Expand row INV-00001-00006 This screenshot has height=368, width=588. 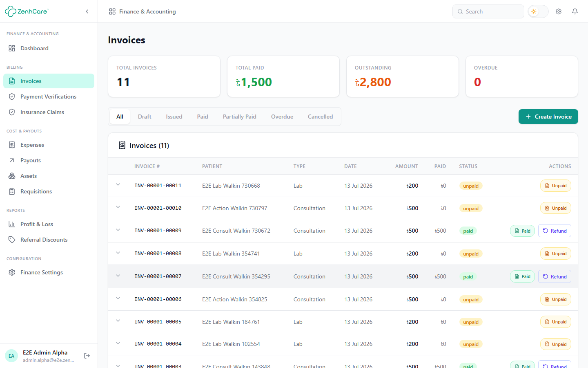pos(118,298)
